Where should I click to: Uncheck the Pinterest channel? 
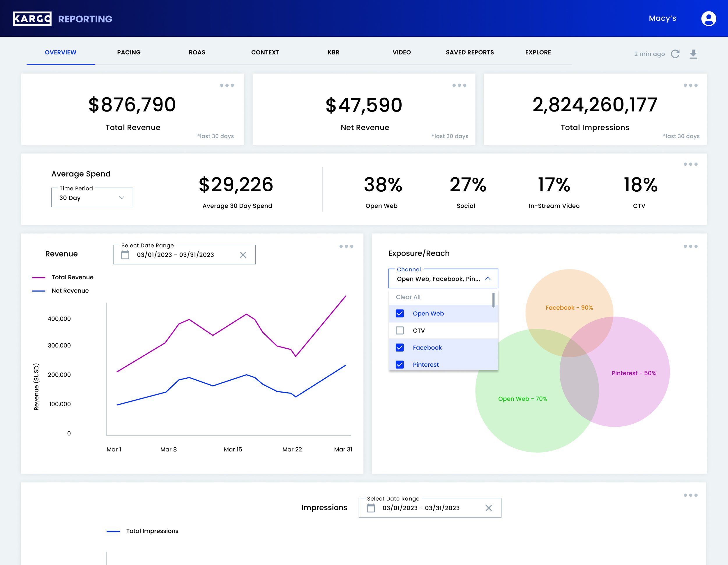point(400,365)
